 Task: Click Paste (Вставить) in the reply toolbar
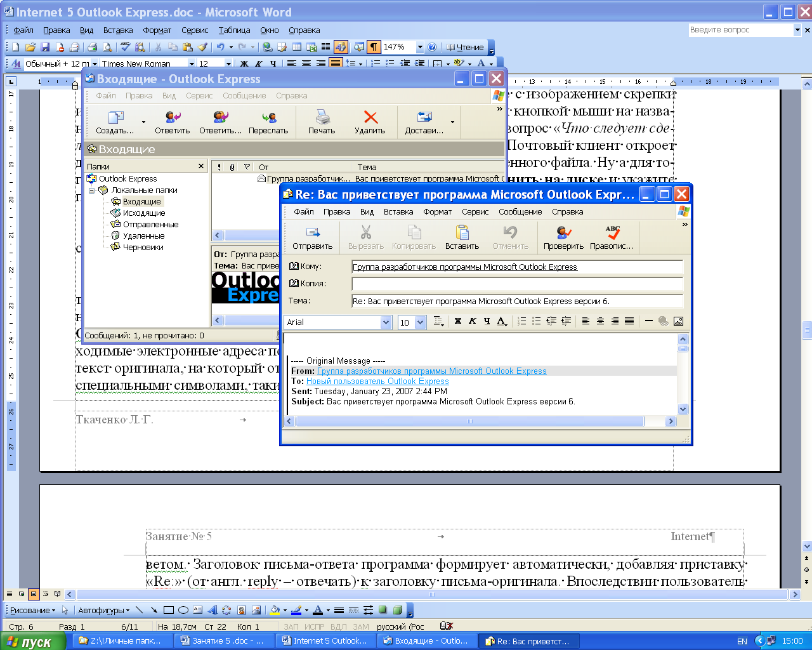click(462, 237)
